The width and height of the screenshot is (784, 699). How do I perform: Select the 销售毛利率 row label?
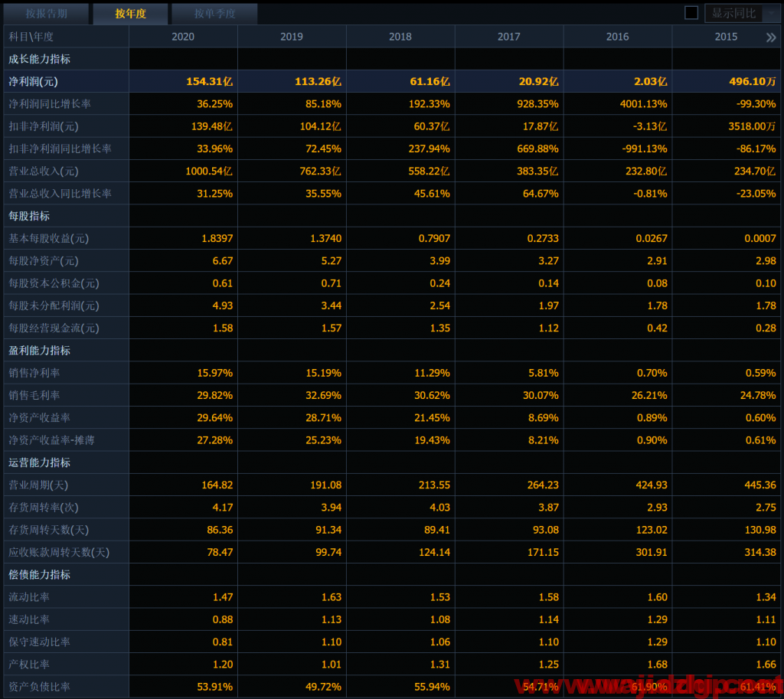[66, 396]
